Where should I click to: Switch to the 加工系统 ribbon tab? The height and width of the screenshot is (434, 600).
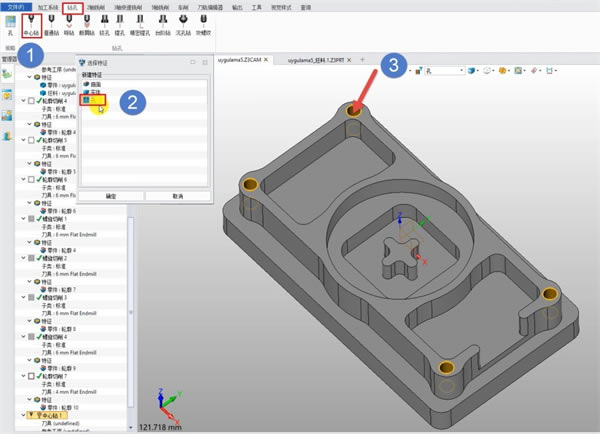47,7
